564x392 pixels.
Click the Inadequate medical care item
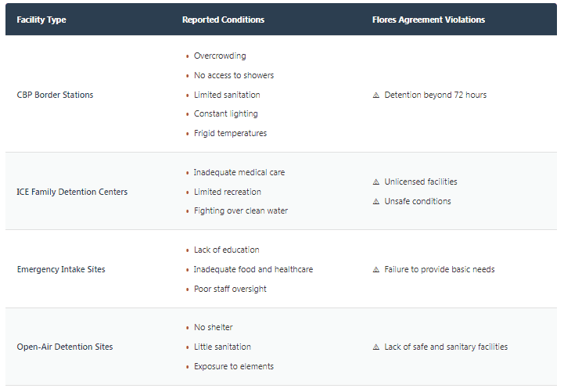coord(239,173)
